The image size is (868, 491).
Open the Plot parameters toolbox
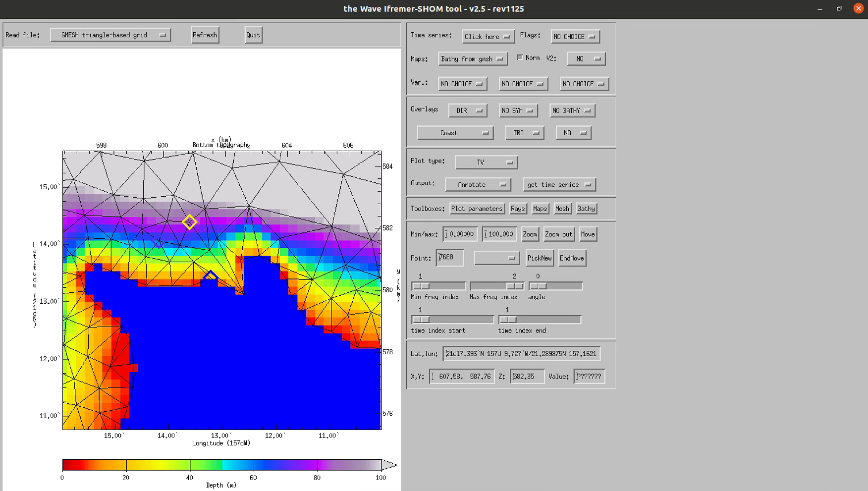477,209
